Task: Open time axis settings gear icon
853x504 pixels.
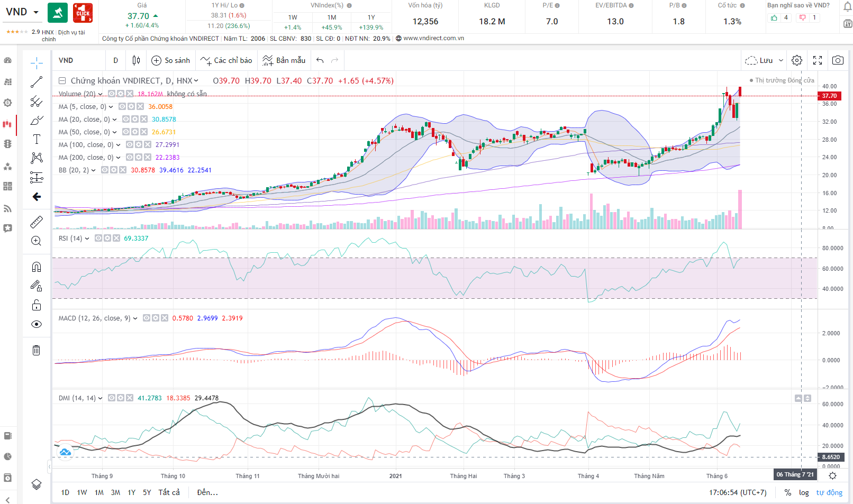Action: (832, 476)
